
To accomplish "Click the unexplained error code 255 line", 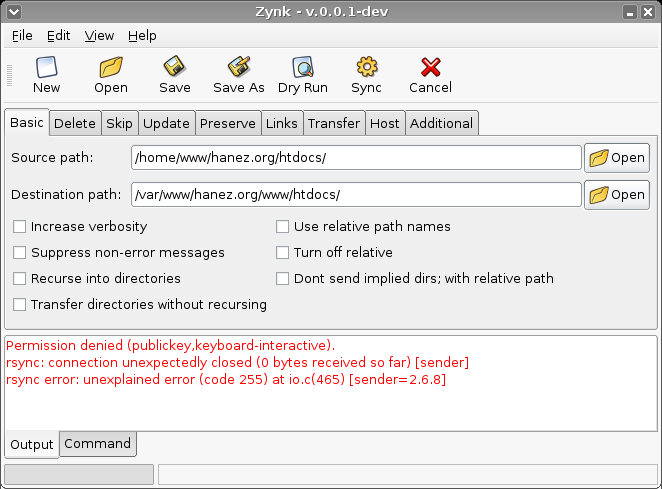I will (226, 379).
